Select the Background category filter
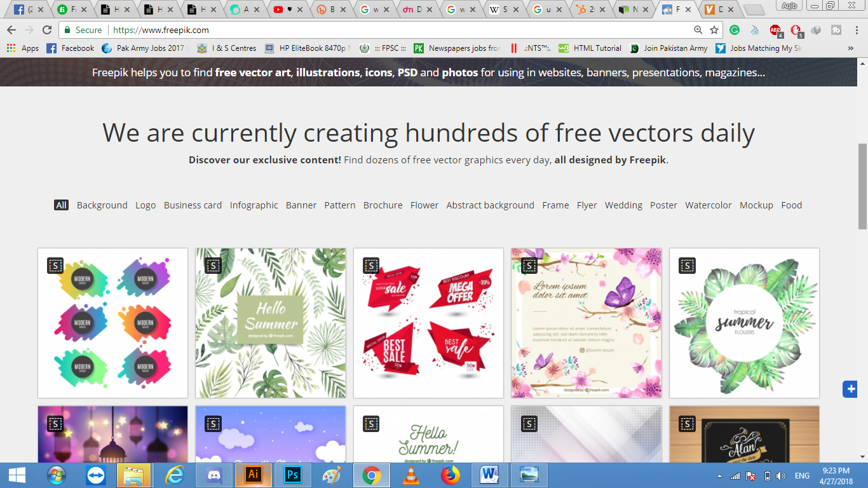This screenshot has height=488, width=868. coord(102,205)
